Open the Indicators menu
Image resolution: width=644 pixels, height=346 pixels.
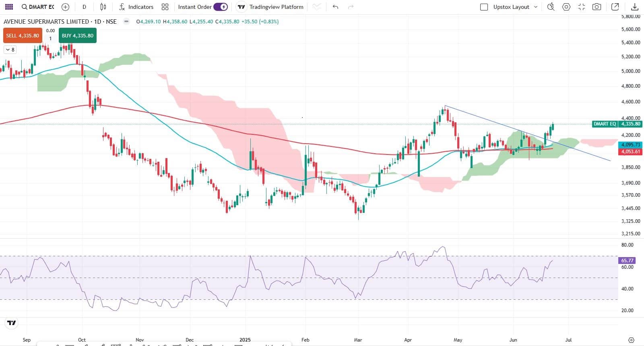(136, 7)
